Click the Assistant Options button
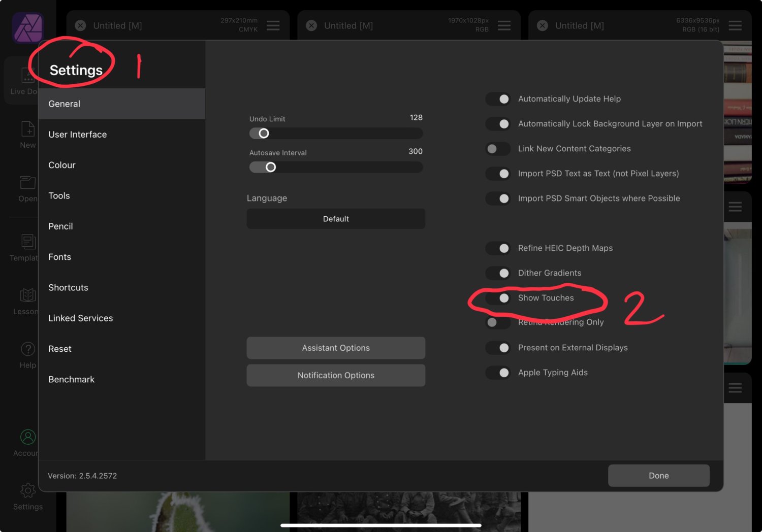 pos(336,348)
